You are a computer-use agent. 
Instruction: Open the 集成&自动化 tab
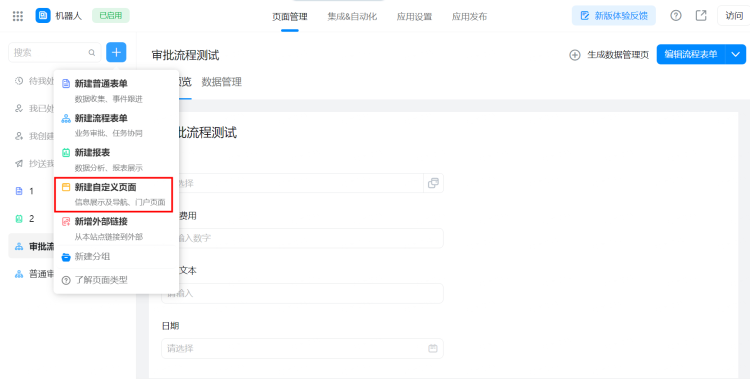pos(352,17)
